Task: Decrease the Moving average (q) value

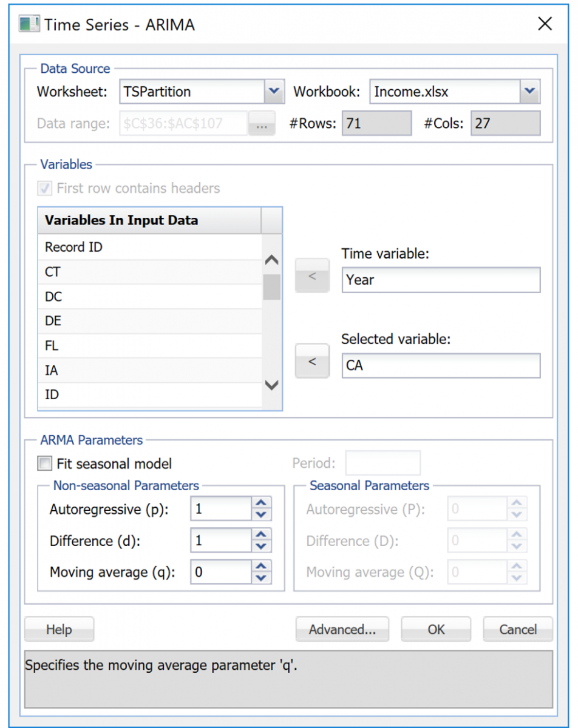Action: [262, 578]
